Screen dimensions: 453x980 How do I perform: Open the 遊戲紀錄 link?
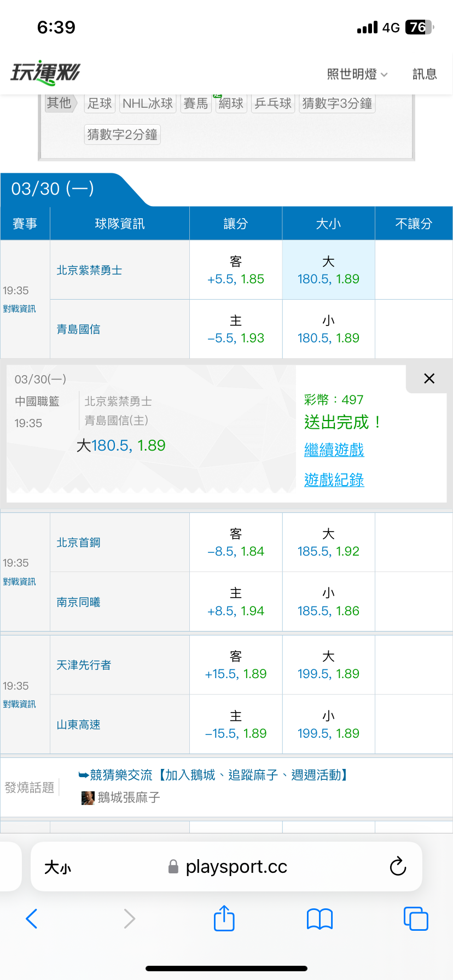334,480
